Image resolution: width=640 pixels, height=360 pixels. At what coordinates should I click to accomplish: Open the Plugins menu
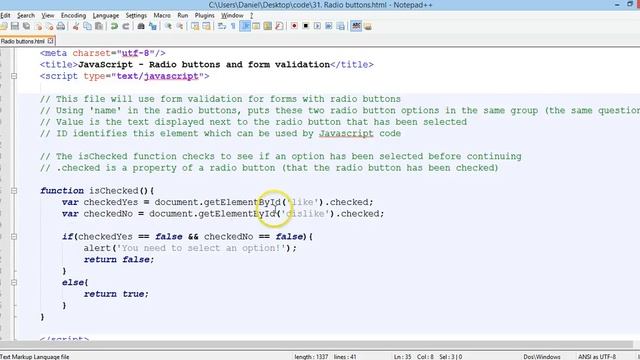204,16
